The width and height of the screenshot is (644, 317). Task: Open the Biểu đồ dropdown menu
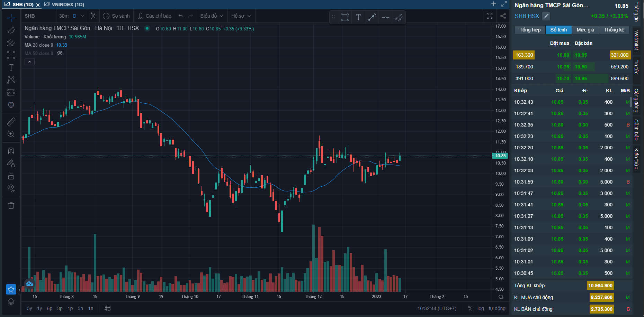[x=212, y=16]
